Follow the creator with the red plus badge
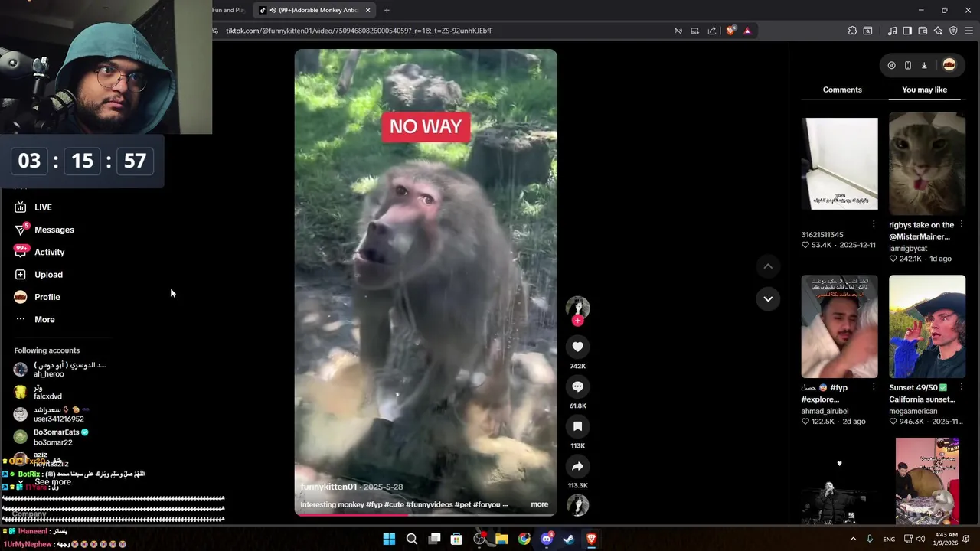Image resolution: width=980 pixels, height=551 pixels. click(577, 321)
